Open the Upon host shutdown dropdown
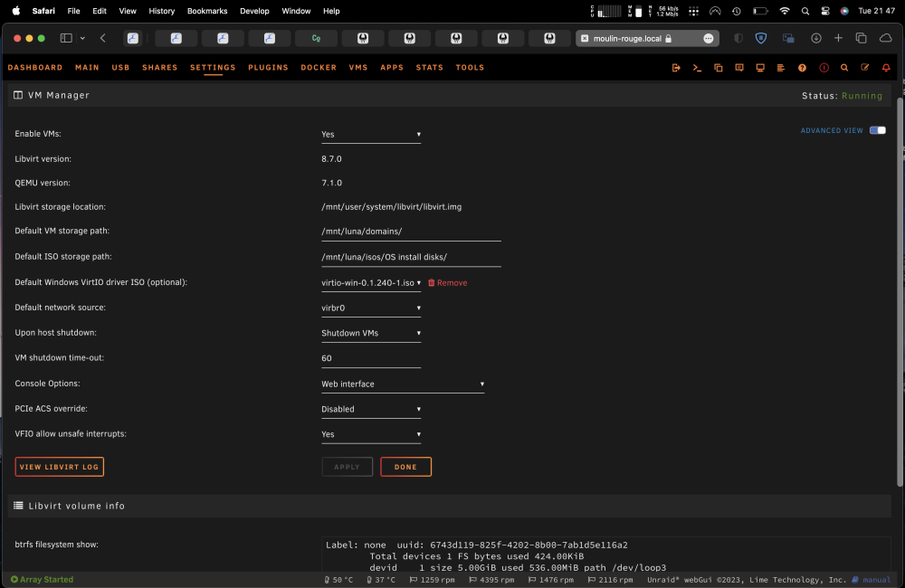 [371, 333]
